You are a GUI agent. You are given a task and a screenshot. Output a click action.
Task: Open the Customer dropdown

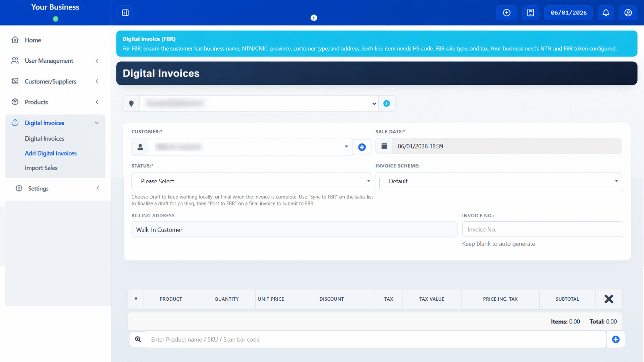251,147
